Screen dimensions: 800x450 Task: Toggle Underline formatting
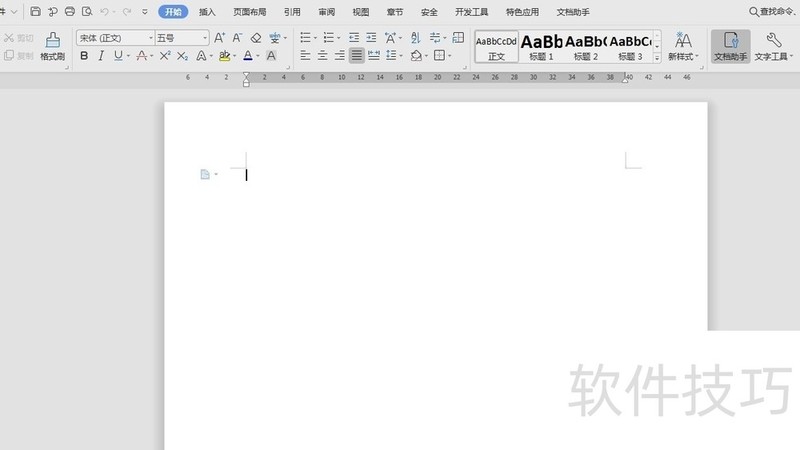pyautogui.click(x=118, y=56)
